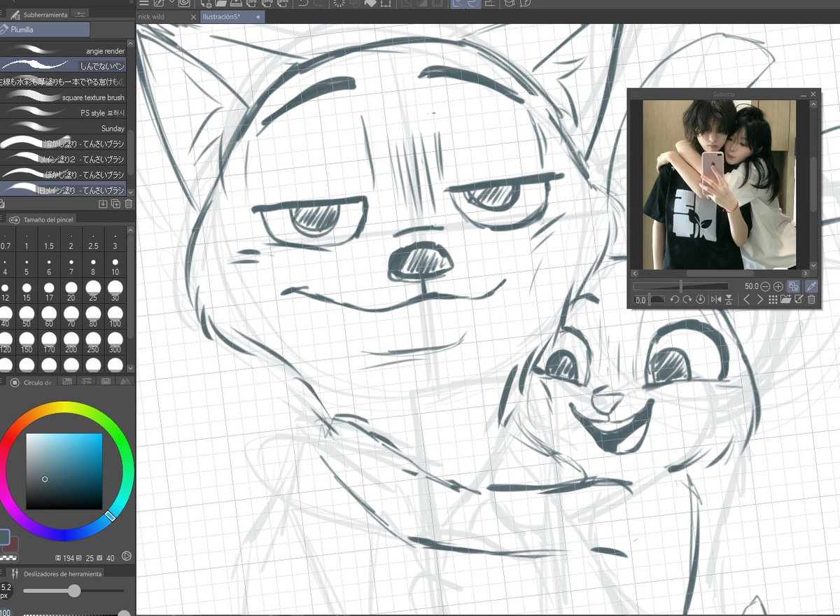Pick brush size 5

pos(27,265)
